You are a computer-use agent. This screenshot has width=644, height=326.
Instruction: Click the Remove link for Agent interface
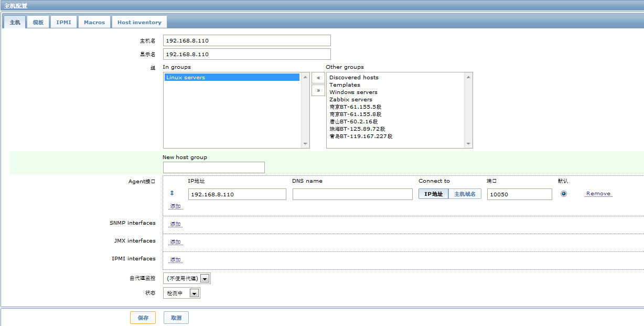click(598, 194)
